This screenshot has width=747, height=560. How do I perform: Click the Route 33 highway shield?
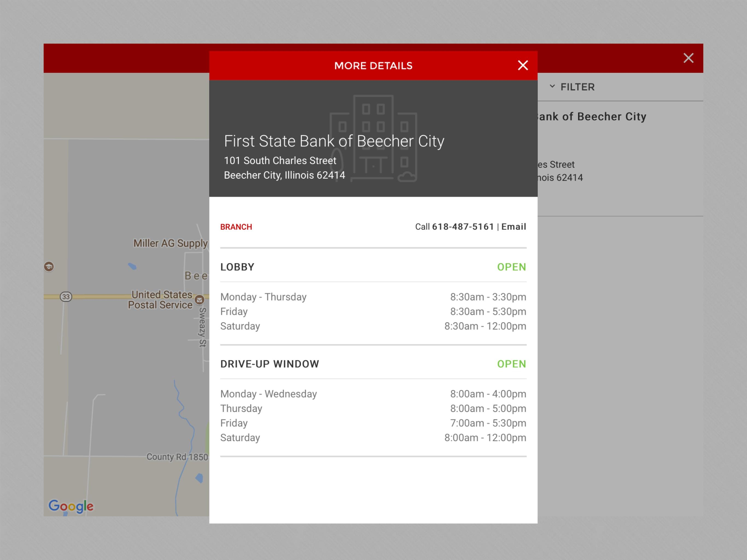[66, 297]
